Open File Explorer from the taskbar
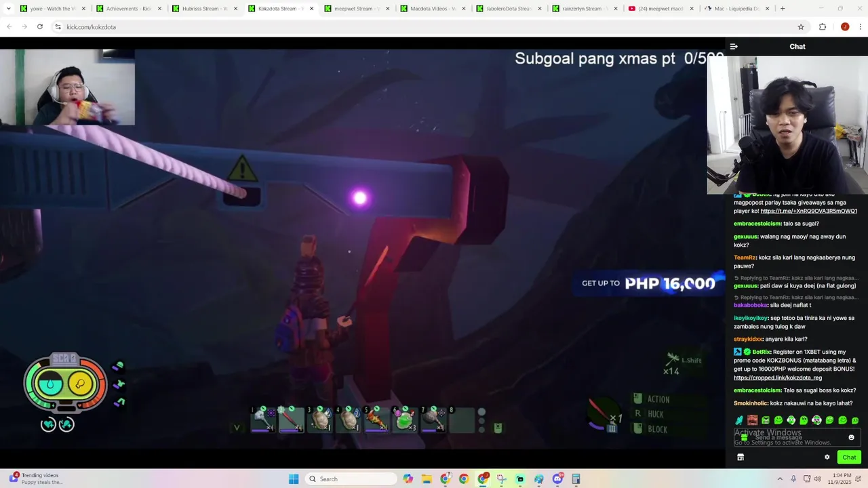This screenshot has height=488, width=868. tap(427, 479)
